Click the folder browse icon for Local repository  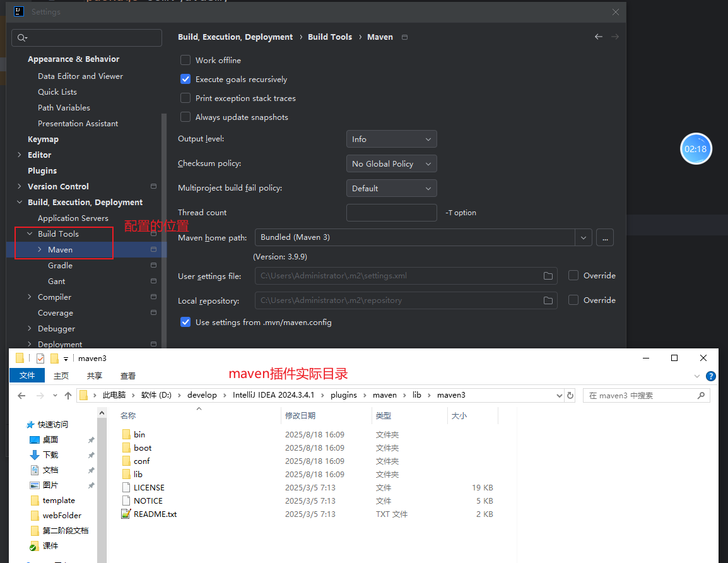pos(548,300)
